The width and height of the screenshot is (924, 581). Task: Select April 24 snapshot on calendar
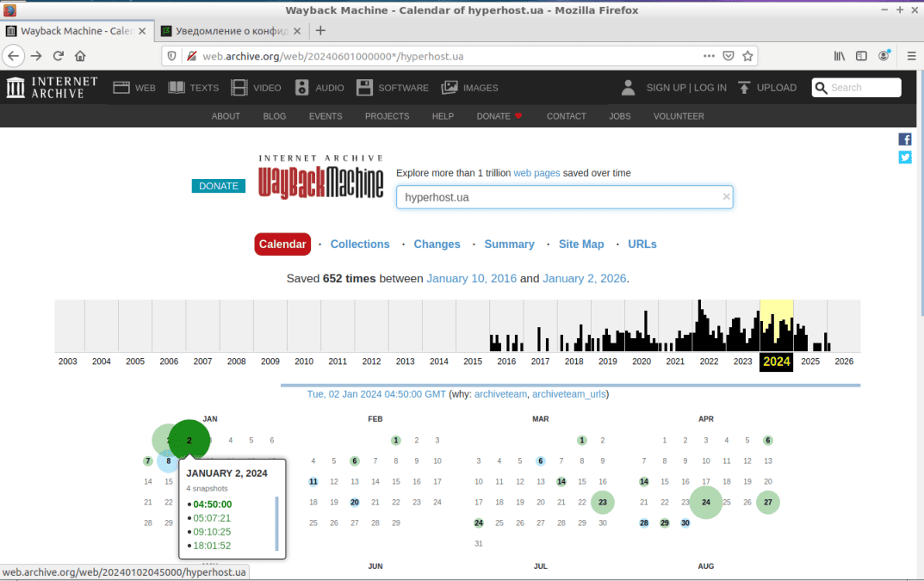tap(706, 502)
